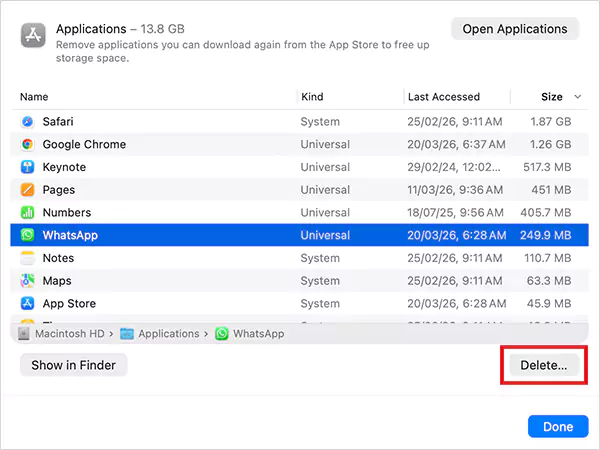
Task: Sort by the Size column header
Action: point(552,97)
